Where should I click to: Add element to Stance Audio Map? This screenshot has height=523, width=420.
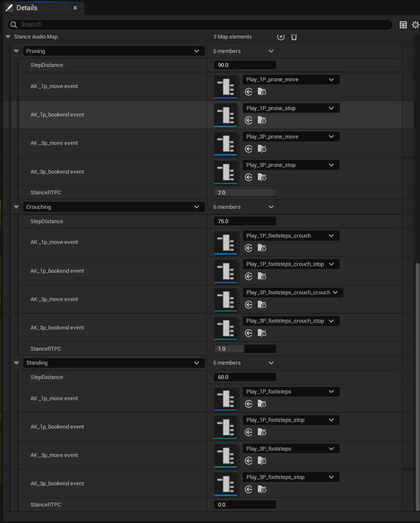pyautogui.click(x=281, y=37)
